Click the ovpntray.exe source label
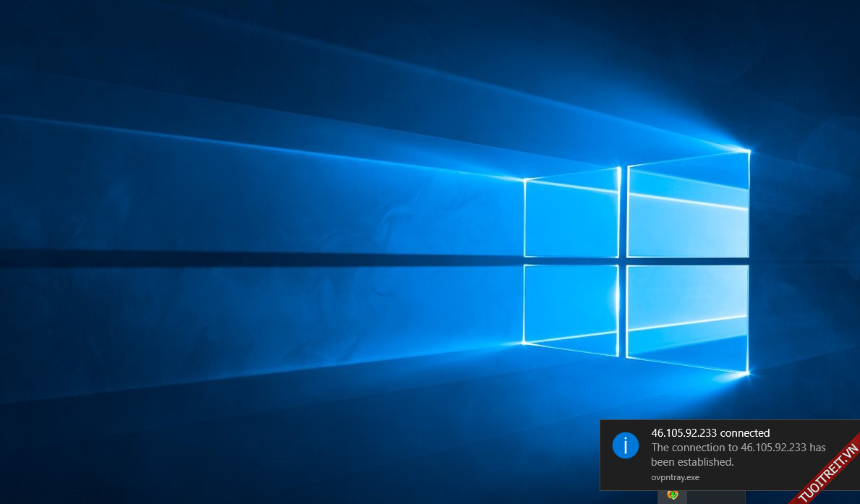This screenshot has width=860, height=504. point(675,477)
